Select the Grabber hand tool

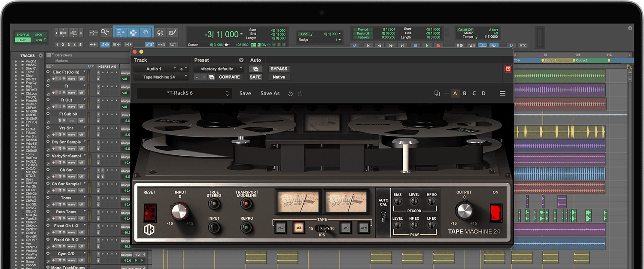[145, 33]
